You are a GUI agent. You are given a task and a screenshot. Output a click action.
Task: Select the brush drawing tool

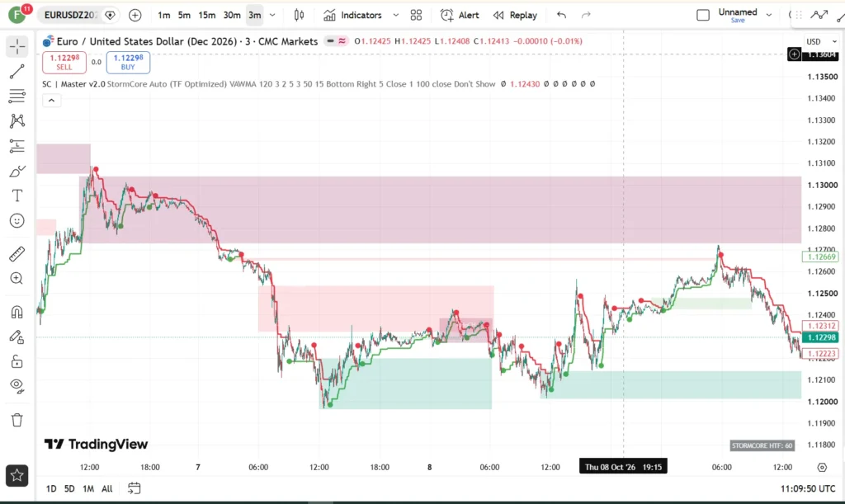[x=17, y=172]
